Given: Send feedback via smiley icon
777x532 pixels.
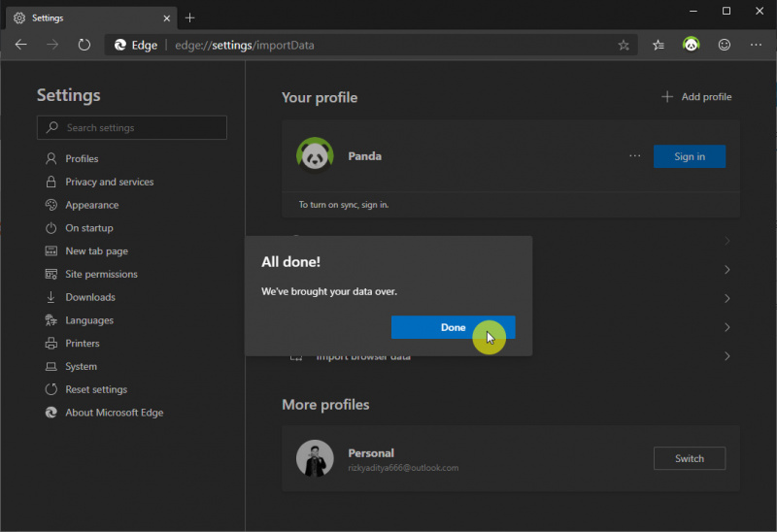Looking at the screenshot, I should [x=724, y=45].
